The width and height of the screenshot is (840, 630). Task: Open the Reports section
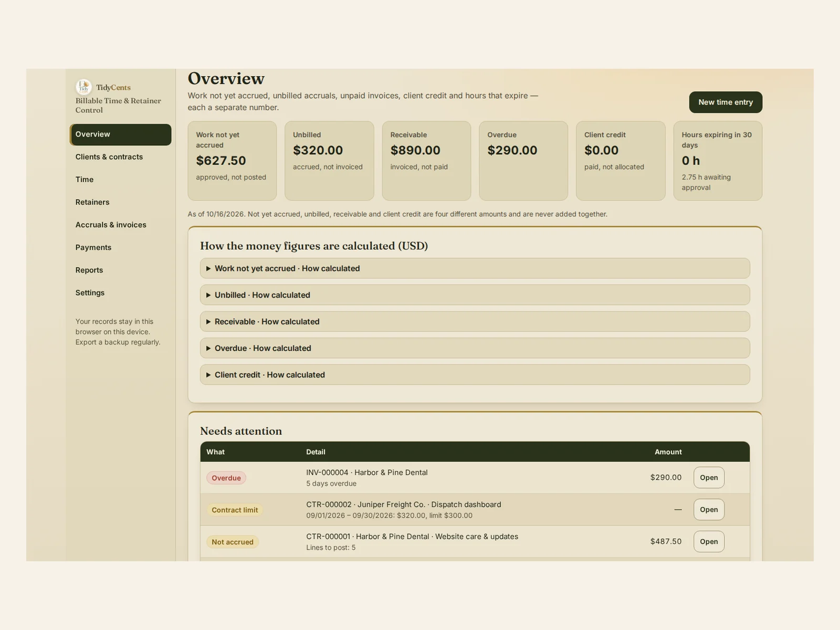pos(120,270)
